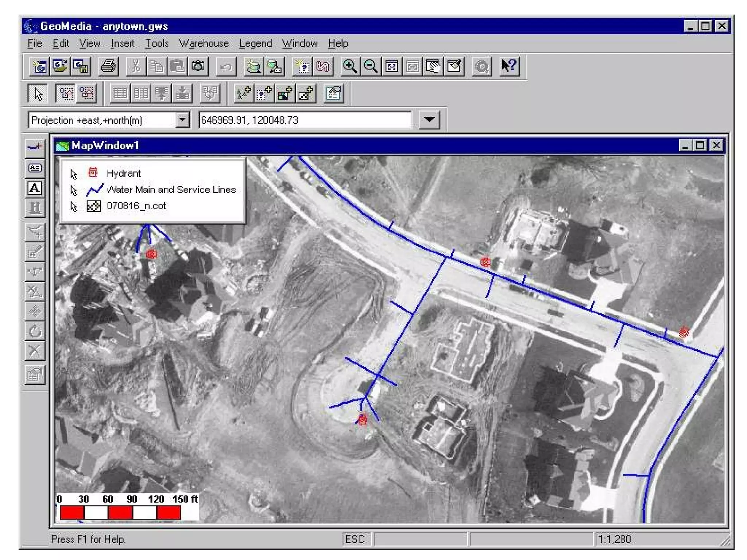Expand the coordinate readout dropdown arrow
747x560 pixels.
[x=429, y=120]
